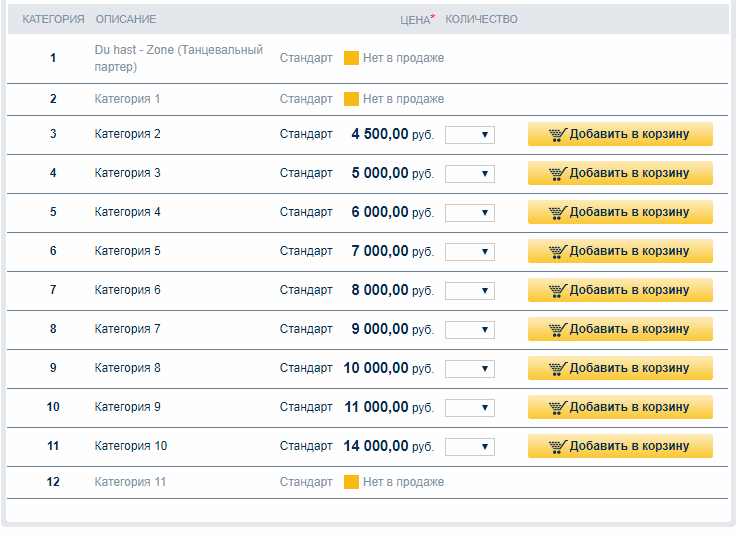738x533 pixels.
Task: Expand the quantity selector for the 7 000,00 руб. row
Action: coord(470,252)
